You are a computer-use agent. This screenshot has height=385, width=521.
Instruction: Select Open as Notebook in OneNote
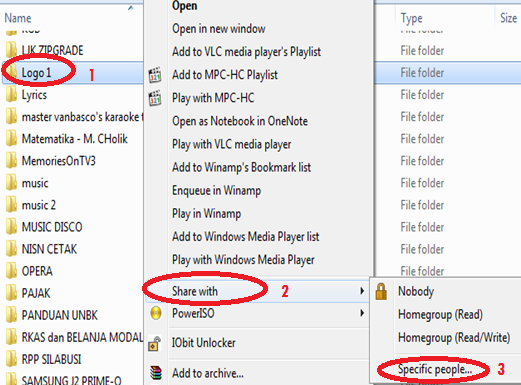point(240,121)
